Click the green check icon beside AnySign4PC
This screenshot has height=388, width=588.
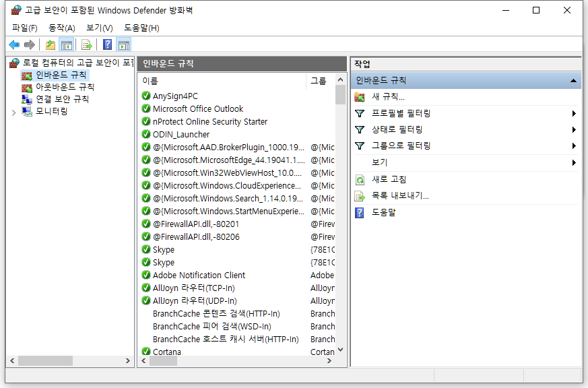point(146,96)
